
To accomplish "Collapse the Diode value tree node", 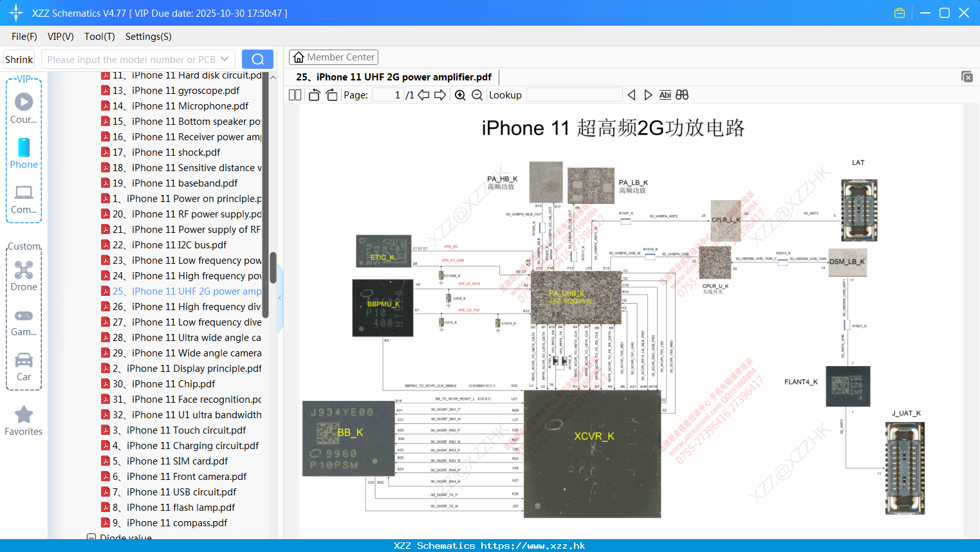I will (91, 537).
